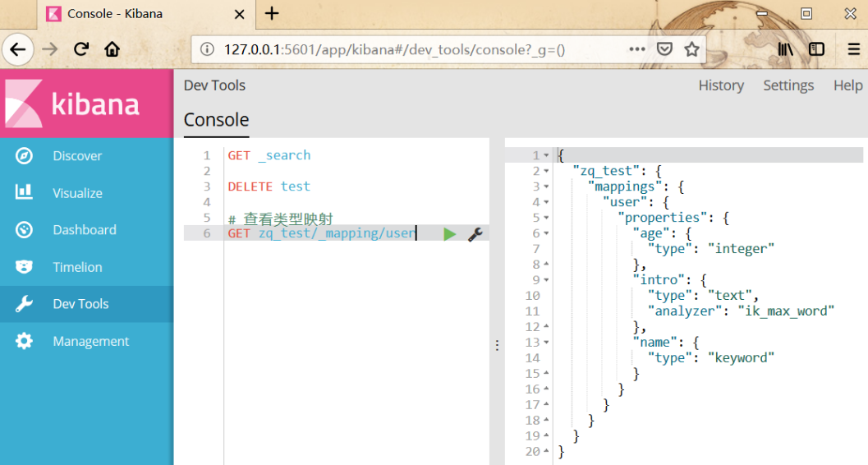Open Discover in sidebar menu
This screenshot has width=868, height=465.
(x=77, y=156)
